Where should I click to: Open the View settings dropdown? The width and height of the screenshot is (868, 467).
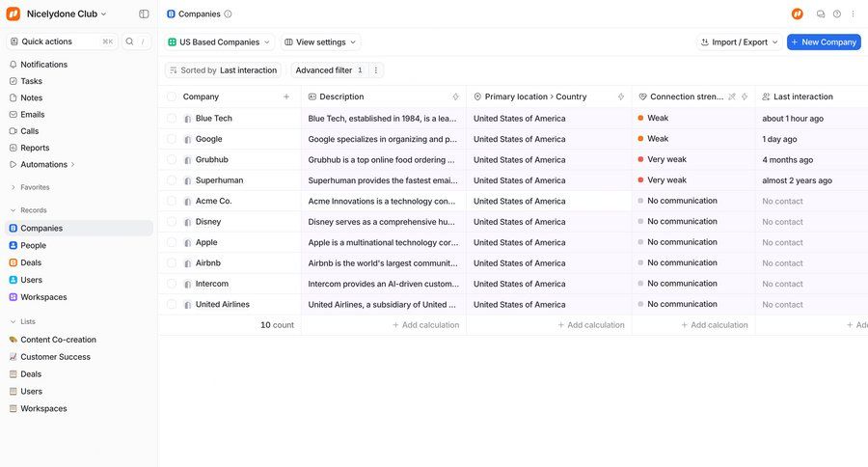320,42
